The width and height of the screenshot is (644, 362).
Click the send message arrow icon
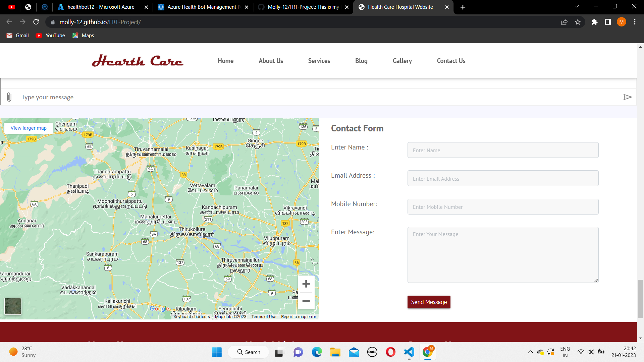(x=628, y=97)
